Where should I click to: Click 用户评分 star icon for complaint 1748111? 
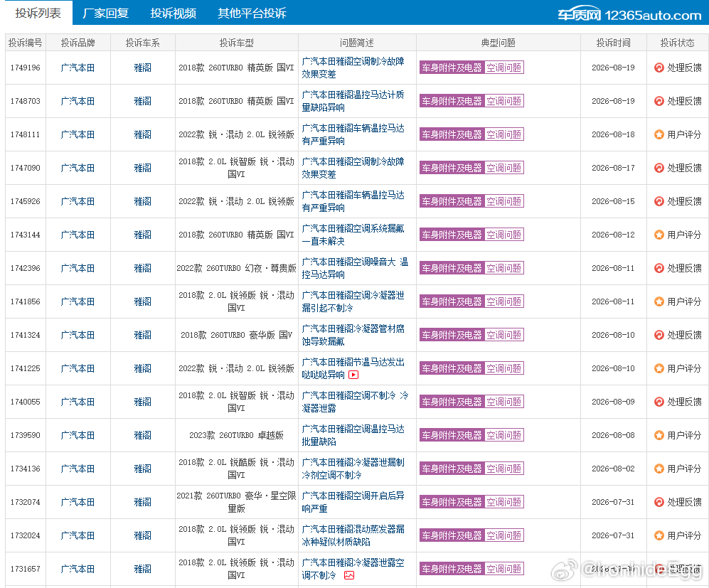click(x=659, y=134)
